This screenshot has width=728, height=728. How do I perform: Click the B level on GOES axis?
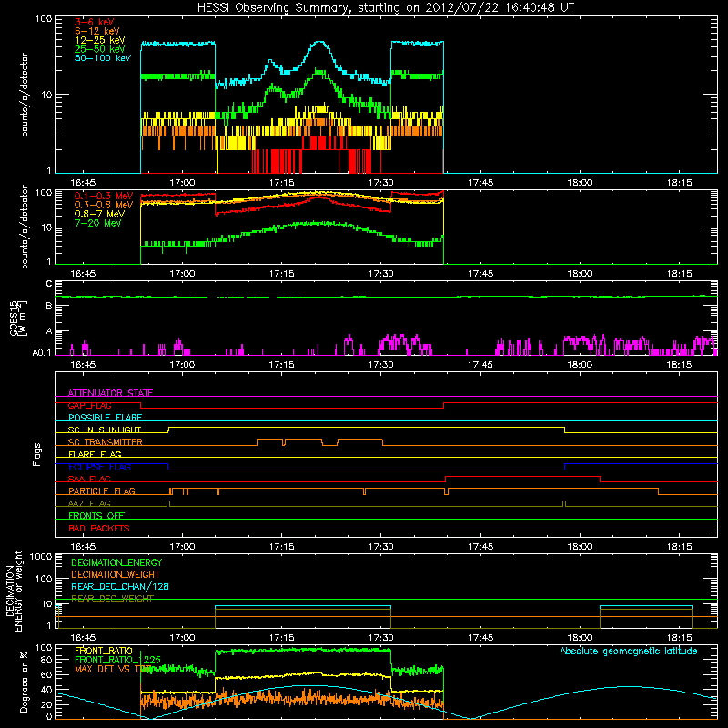click(49, 307)
